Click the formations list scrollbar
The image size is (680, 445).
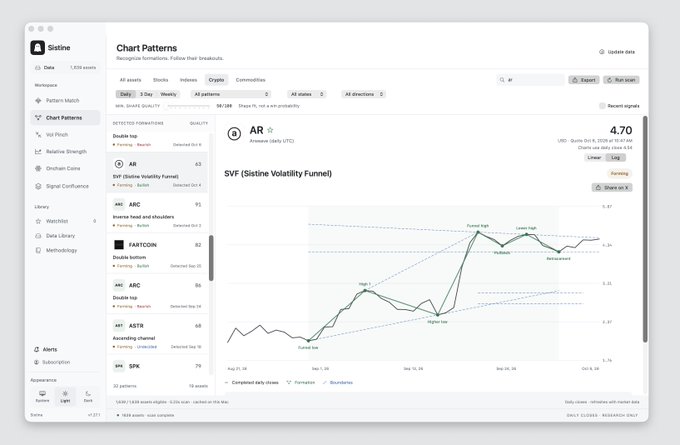(x=211, y=258)
